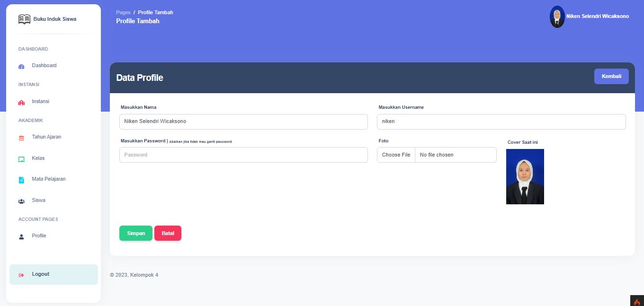Click the Profile person icon
644x306 pixels.
point(21,237)
